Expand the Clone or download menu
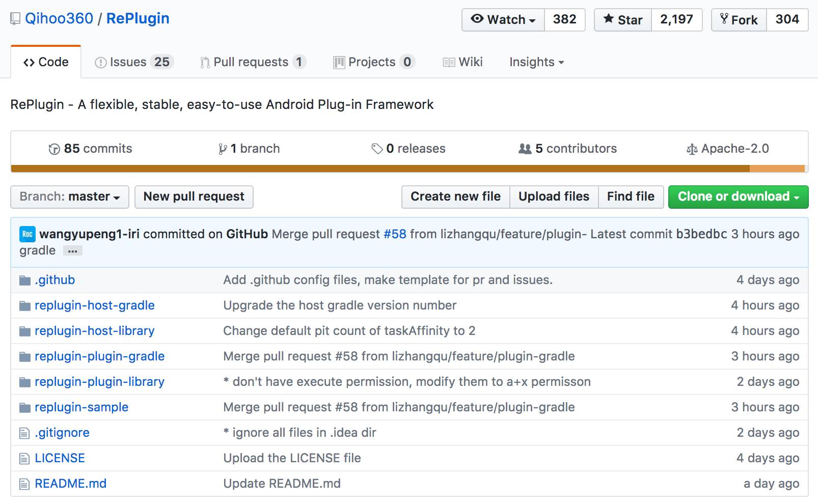 click(738, 197)
